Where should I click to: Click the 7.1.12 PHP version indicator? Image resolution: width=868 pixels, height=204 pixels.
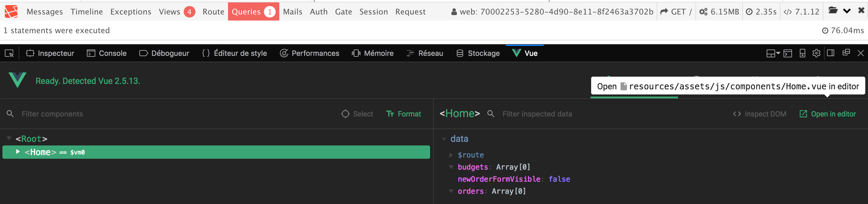801,12
